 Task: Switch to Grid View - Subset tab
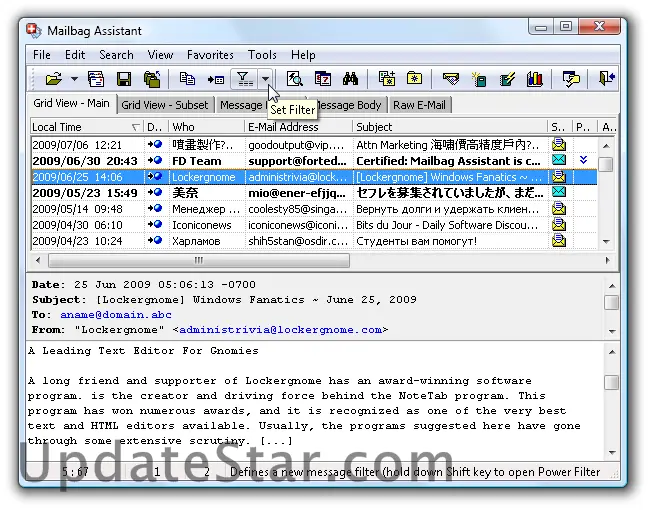[x=165, y=105]
